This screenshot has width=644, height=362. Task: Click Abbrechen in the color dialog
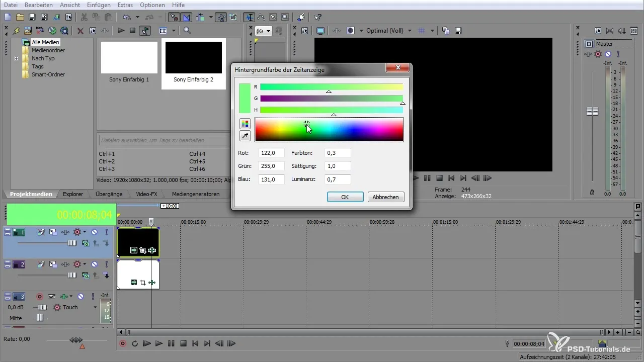pos(386,197)
